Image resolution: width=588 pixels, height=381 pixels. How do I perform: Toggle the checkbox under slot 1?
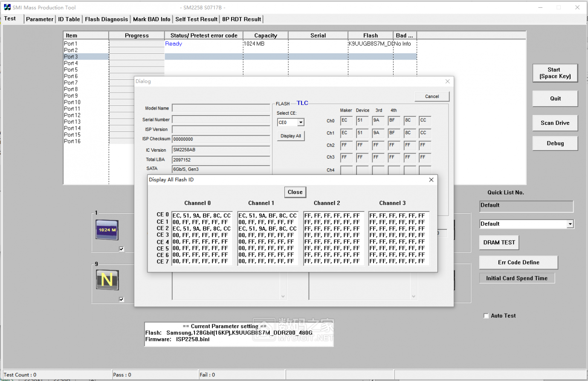point(122,249)
